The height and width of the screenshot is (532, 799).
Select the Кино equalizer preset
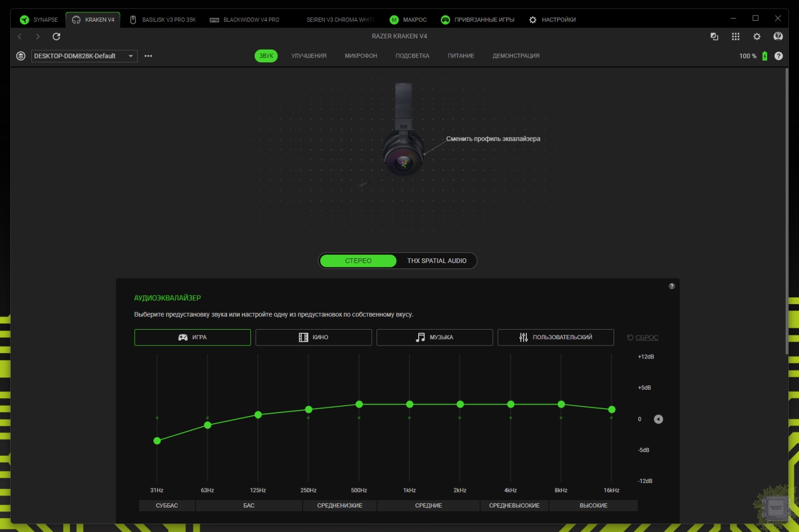(x=313, y=337)
